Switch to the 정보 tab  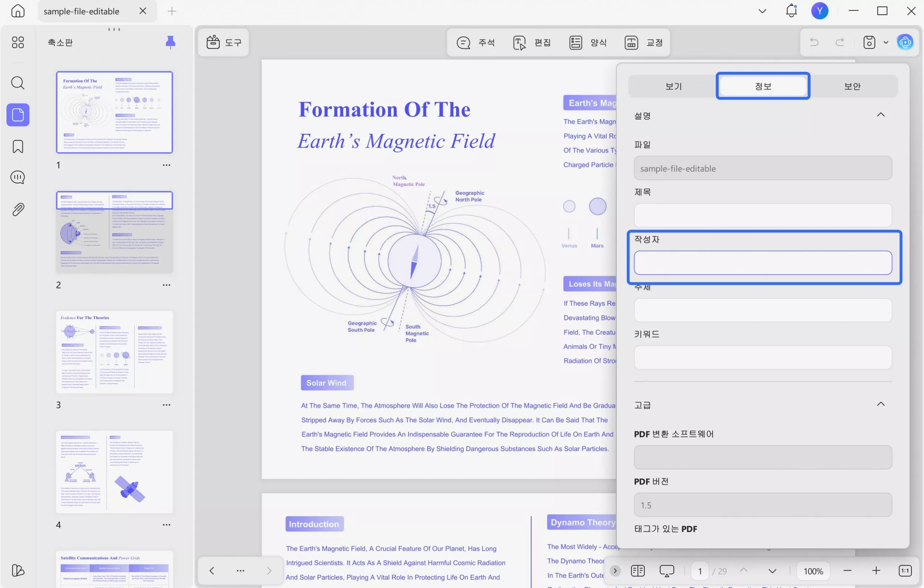(x=763, y=86)
